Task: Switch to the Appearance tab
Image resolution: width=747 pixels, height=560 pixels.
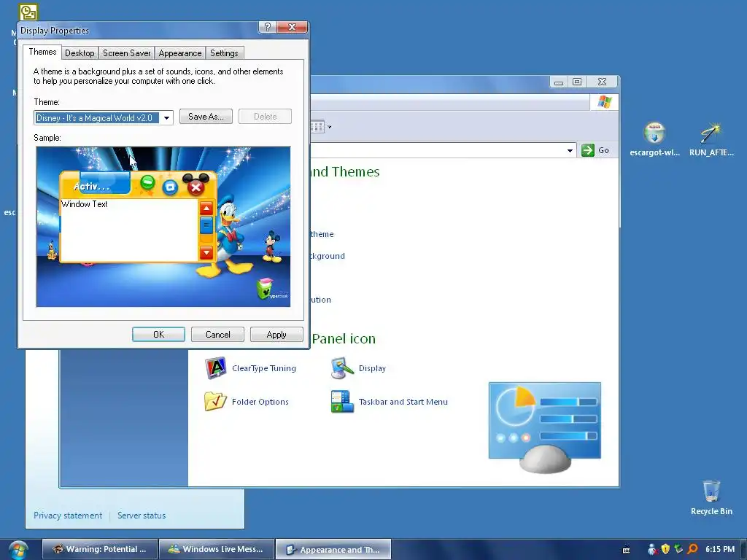Action: coord(180,52)
